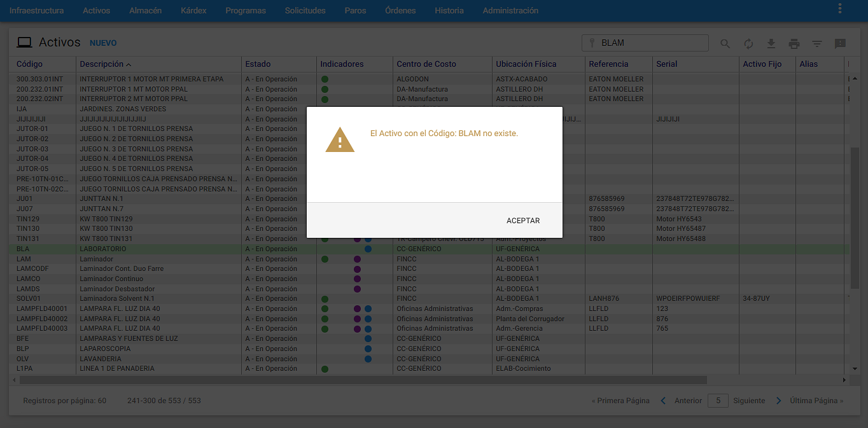Click the laptop Activos icon

pos(24,43)
